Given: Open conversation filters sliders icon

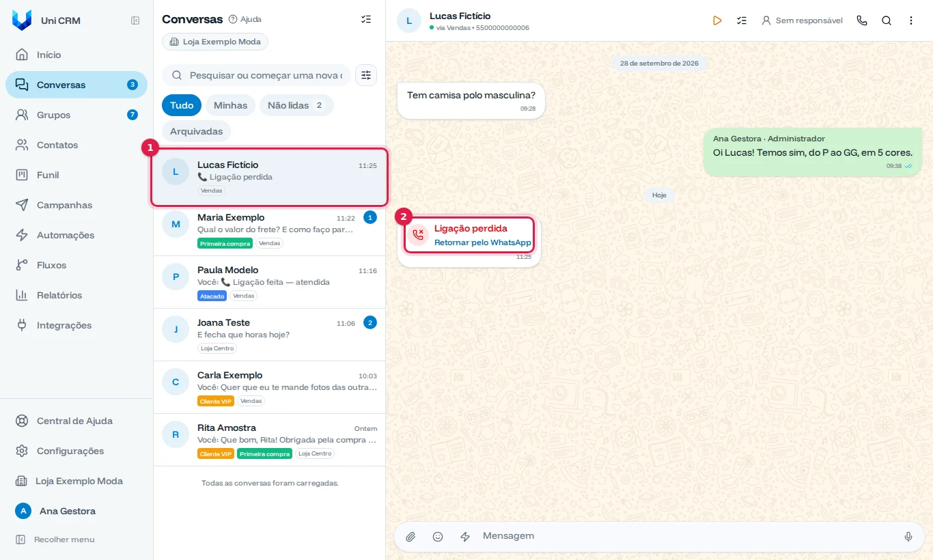Looking at the screenshot, I should click(x=366, y=75).
